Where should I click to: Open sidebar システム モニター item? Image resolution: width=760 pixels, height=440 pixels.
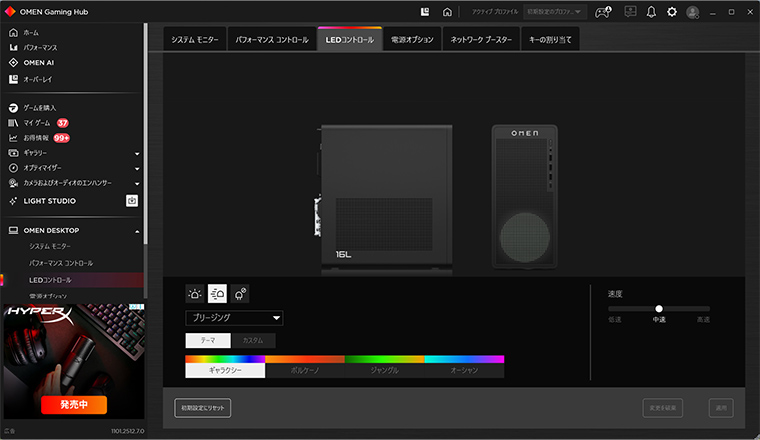tap(49, 246)
